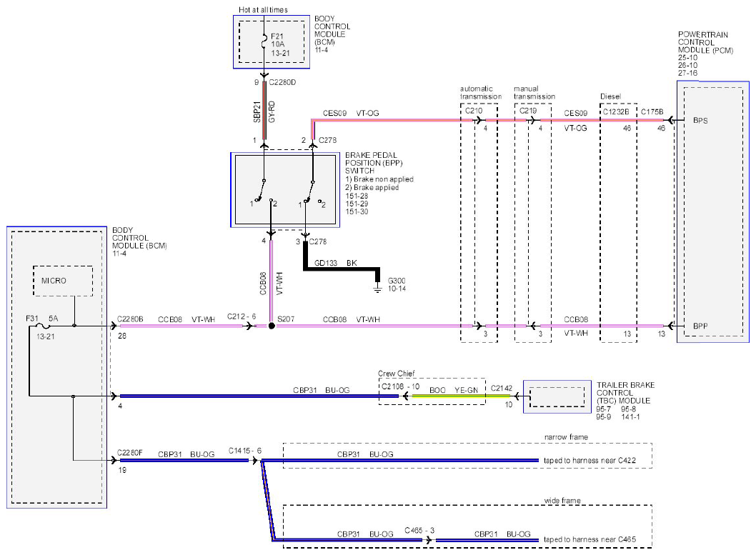Select page reference 10-14 below G300
This screenshot has height=555, width=756.
click(397, 289)
